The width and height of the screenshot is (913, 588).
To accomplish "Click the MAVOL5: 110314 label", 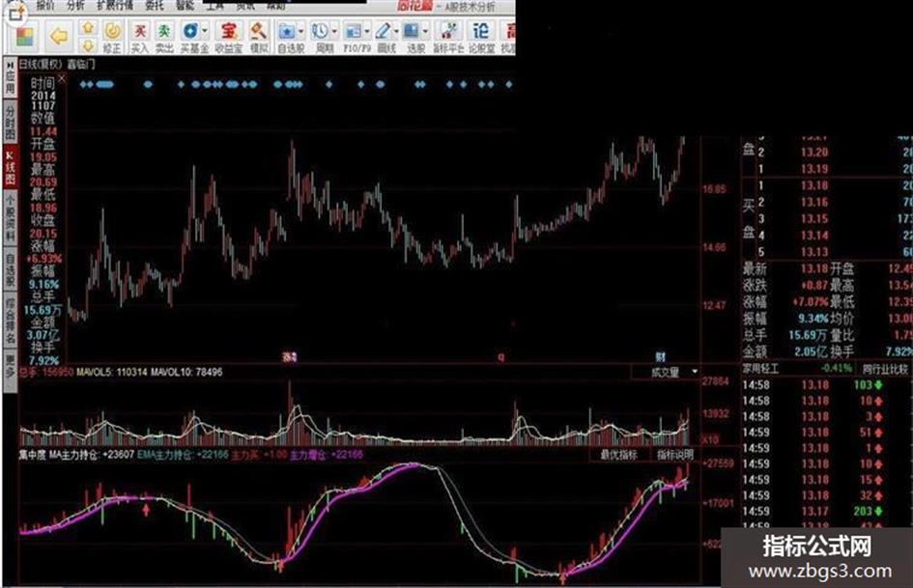I will coord(112,372).
